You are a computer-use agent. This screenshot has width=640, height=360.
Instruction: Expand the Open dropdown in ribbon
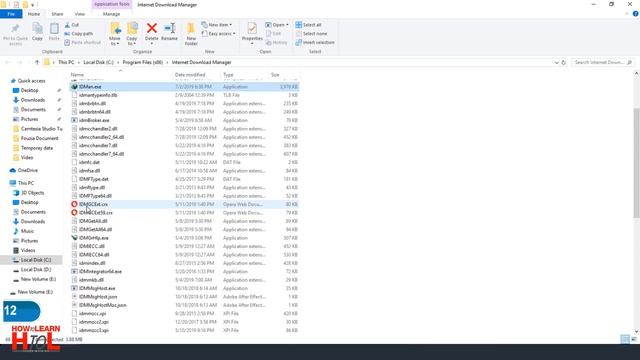[x=277, y=25]
